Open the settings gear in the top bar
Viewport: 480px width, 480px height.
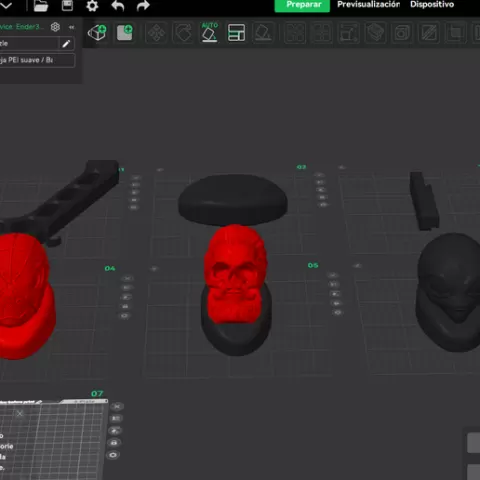coord(92,6)
